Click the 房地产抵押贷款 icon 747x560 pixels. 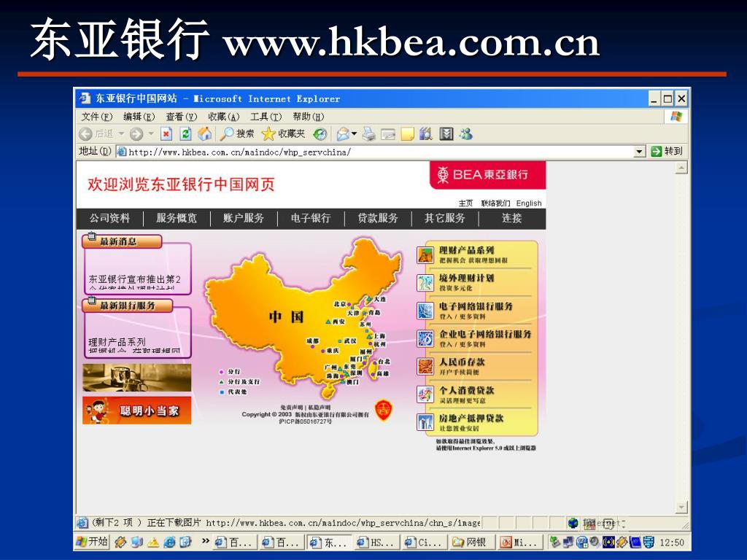click(x=425, y=422)
